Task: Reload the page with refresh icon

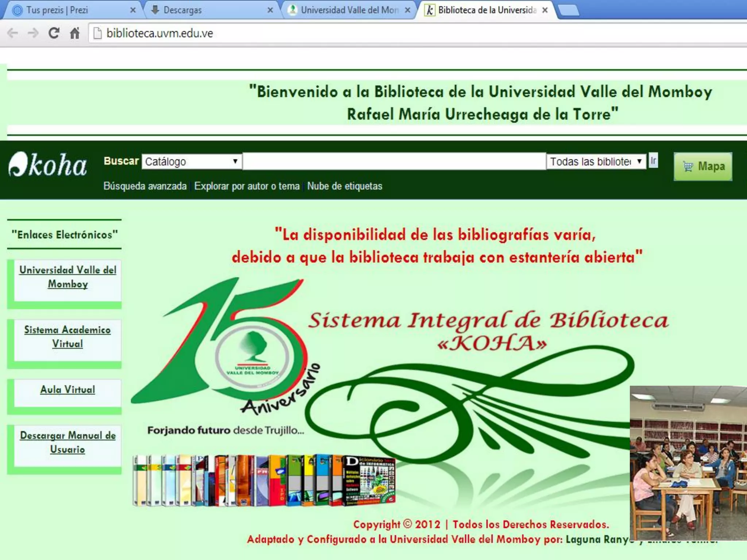Action: coord(54,33)
